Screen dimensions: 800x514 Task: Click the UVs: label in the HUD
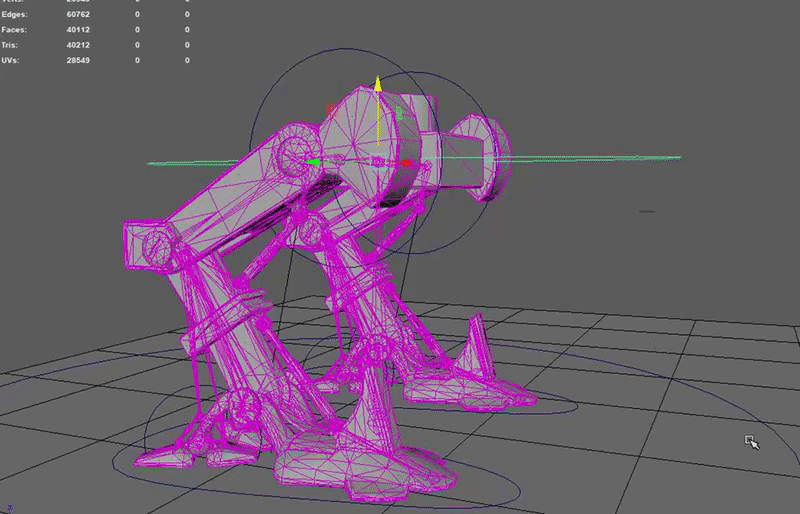click(10, 60)
